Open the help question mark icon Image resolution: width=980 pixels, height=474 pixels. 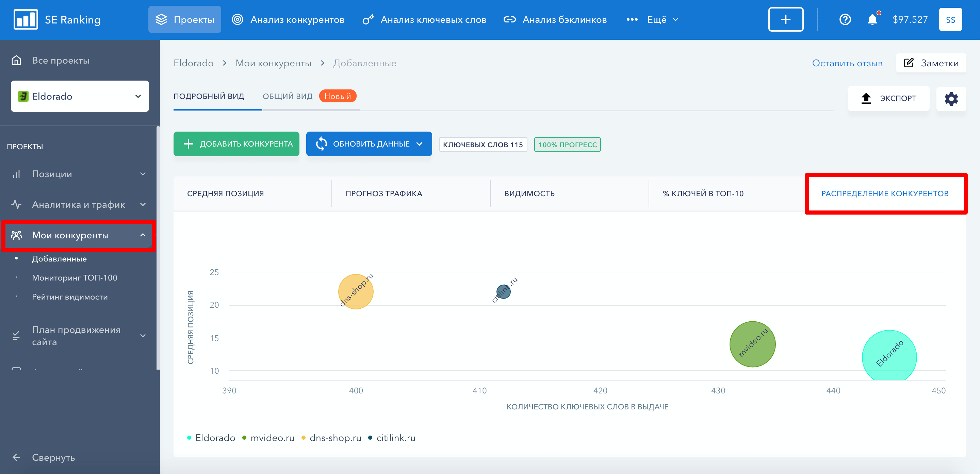point(845,19)
